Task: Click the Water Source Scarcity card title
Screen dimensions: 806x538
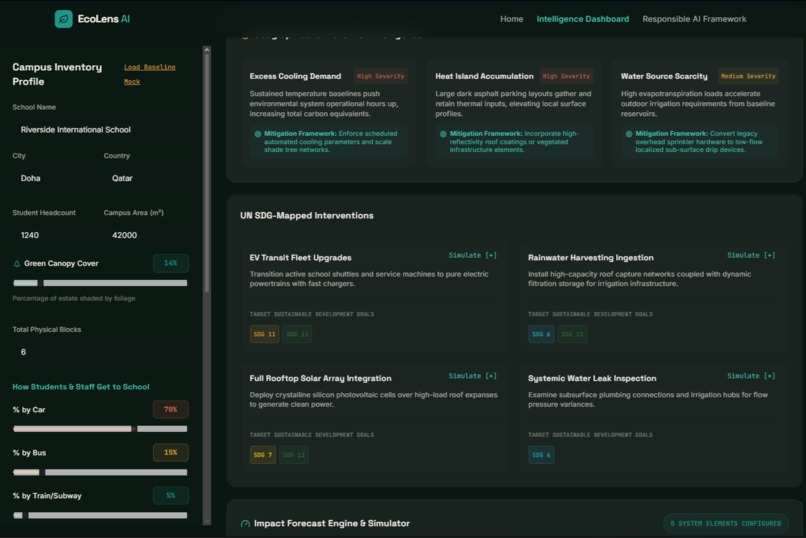Action: click(664, 76)
